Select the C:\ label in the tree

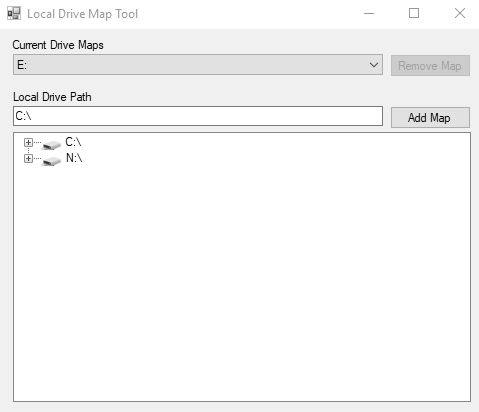click(73, 142)
